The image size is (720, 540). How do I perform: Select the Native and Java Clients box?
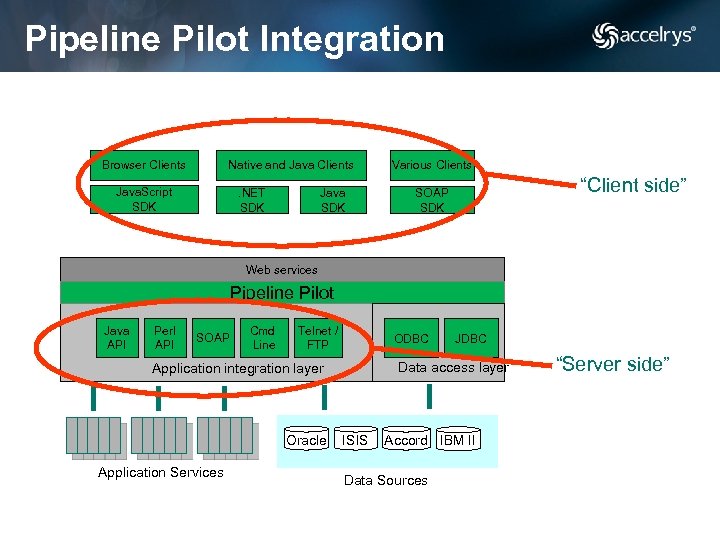[291, 165]
